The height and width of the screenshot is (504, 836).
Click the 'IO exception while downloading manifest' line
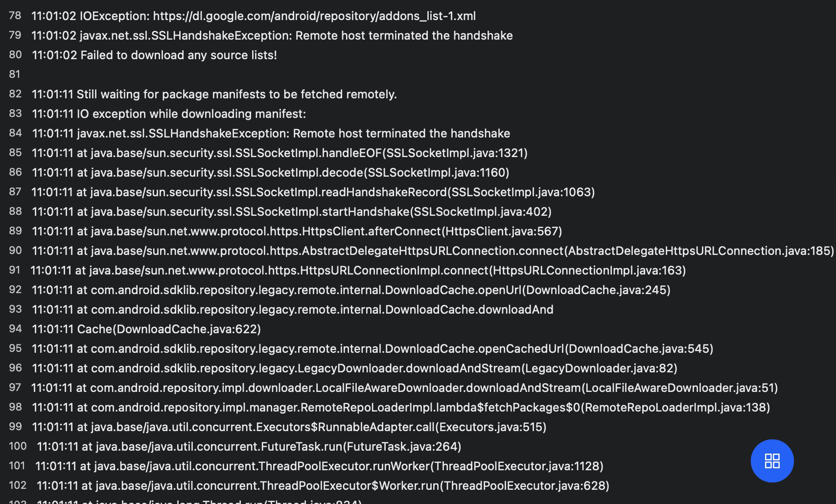[x=169, y=114]
